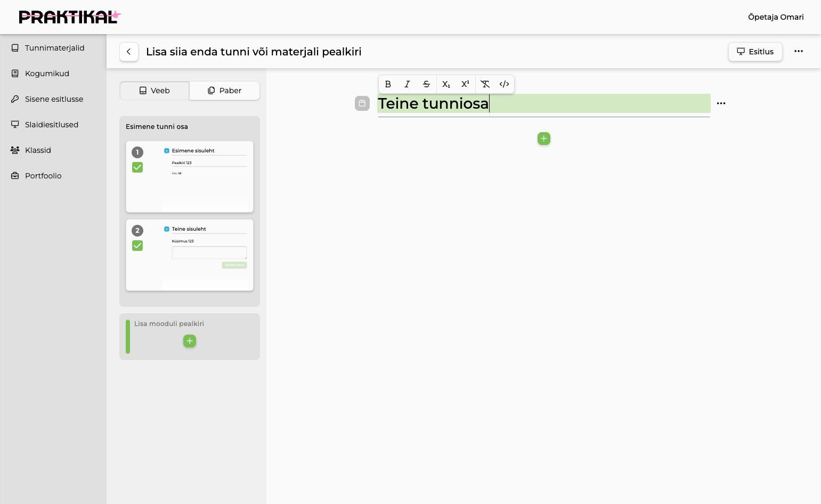
Task: Open the Õpetaja Omari user menu
Action: [776, 17]
